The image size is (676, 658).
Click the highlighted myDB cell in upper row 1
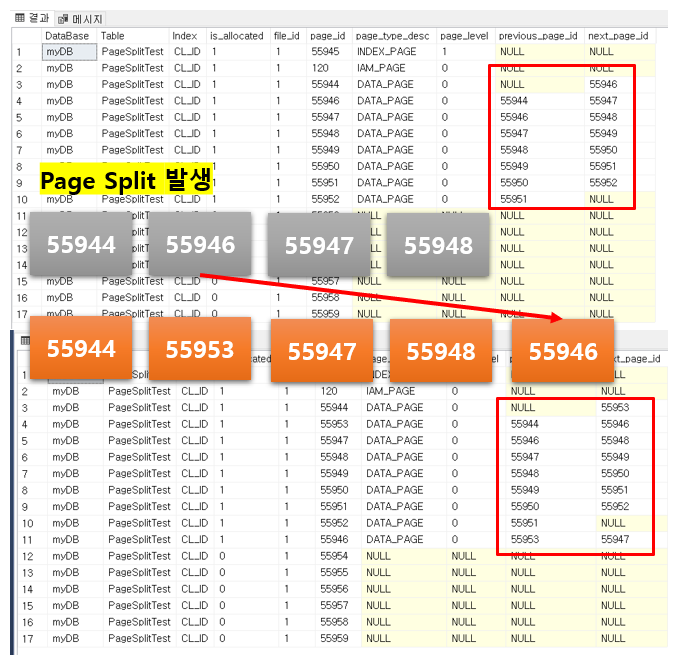[69, 52]
